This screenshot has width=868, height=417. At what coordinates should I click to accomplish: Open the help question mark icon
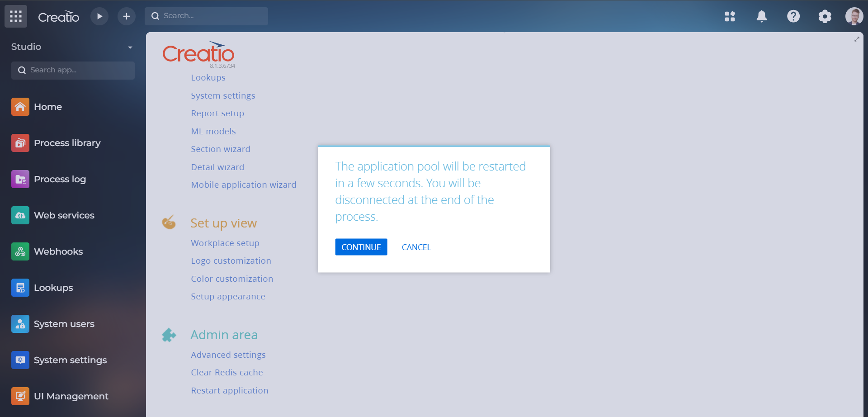793,16
